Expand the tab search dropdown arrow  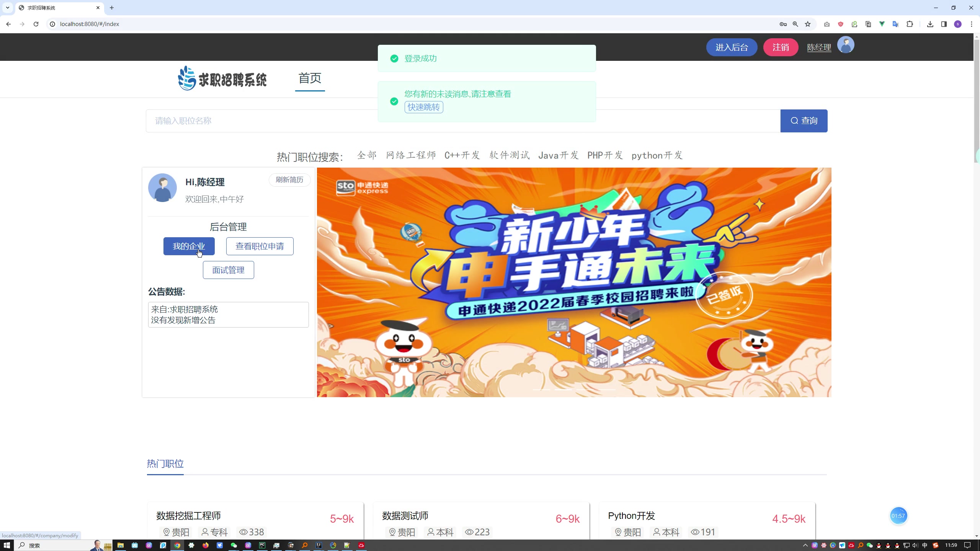pos(8,8)
